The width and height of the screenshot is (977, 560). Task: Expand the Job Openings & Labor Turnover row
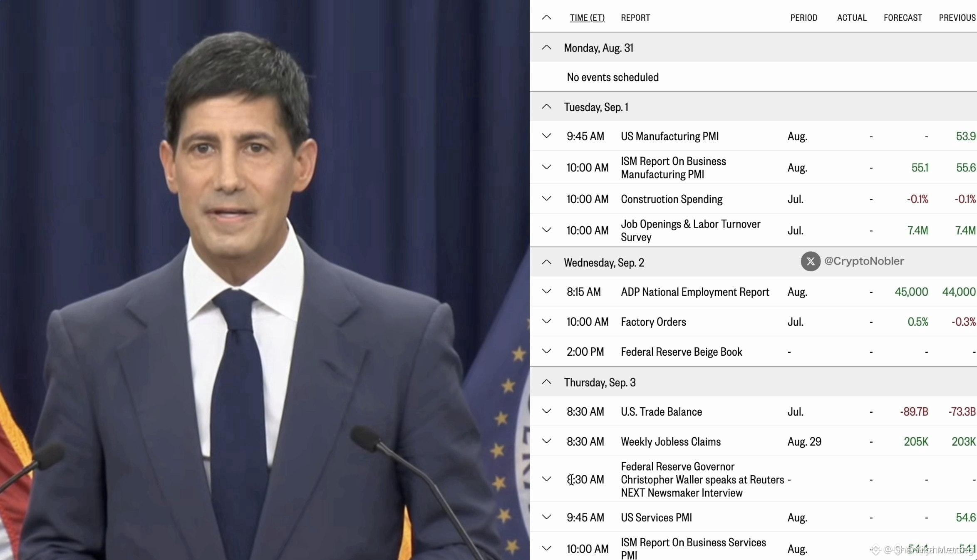(x=546, y=230)
